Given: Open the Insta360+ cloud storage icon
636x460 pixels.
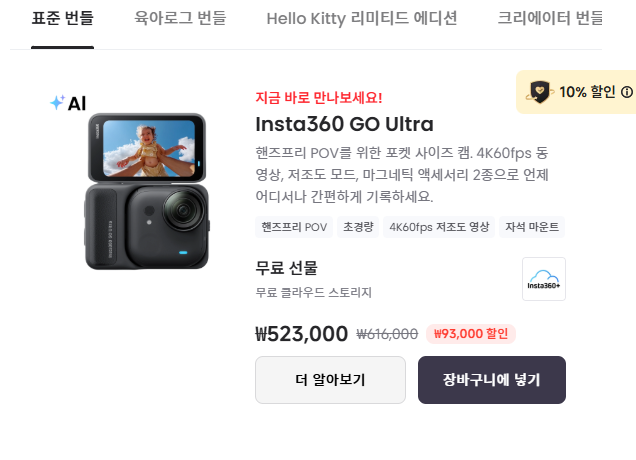Looking at the screenshot, I should point(544,279).
